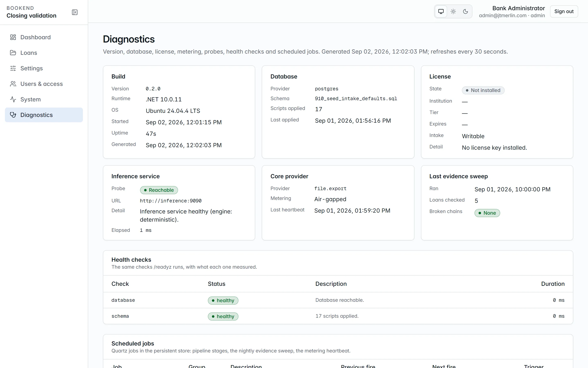Click runtime value .NET 10.0.11
Screen dimensions: 588x368
164,100
